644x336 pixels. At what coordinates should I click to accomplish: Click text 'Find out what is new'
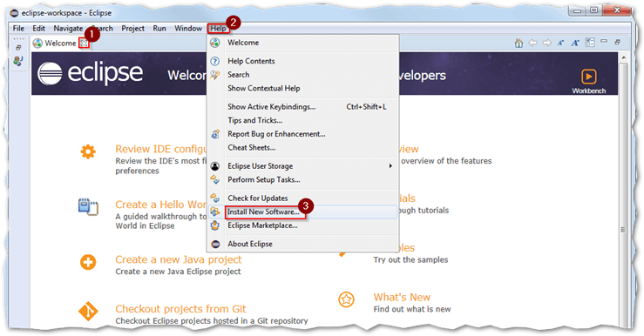tap(412, 309)
